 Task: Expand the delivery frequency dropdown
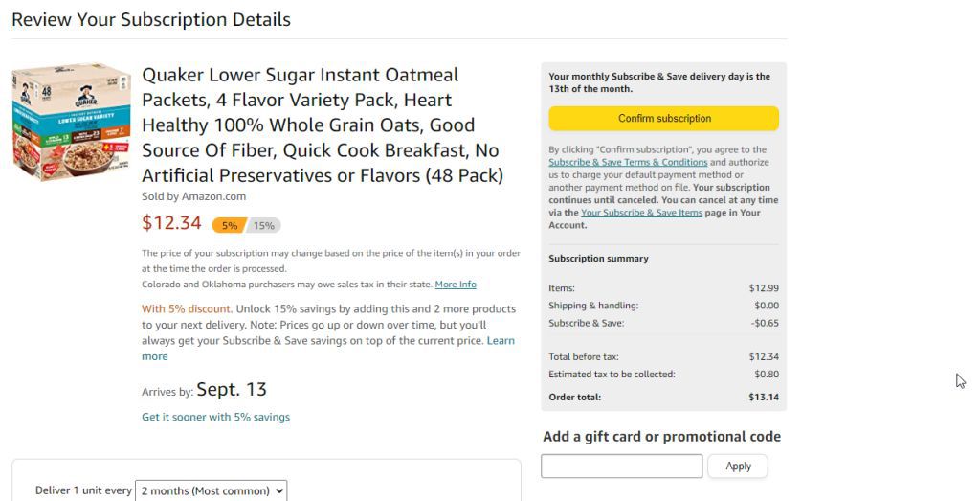click(x=212, y=491)
